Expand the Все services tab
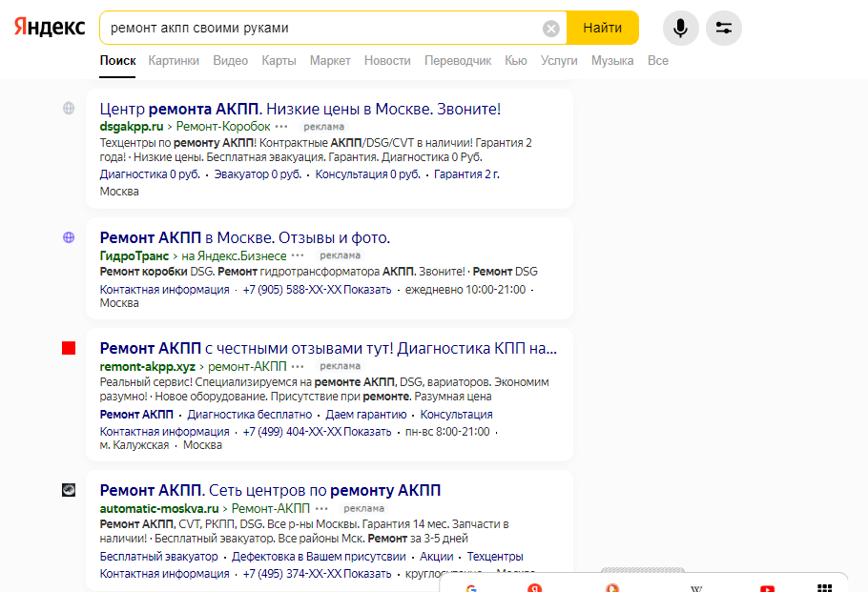 658,61
